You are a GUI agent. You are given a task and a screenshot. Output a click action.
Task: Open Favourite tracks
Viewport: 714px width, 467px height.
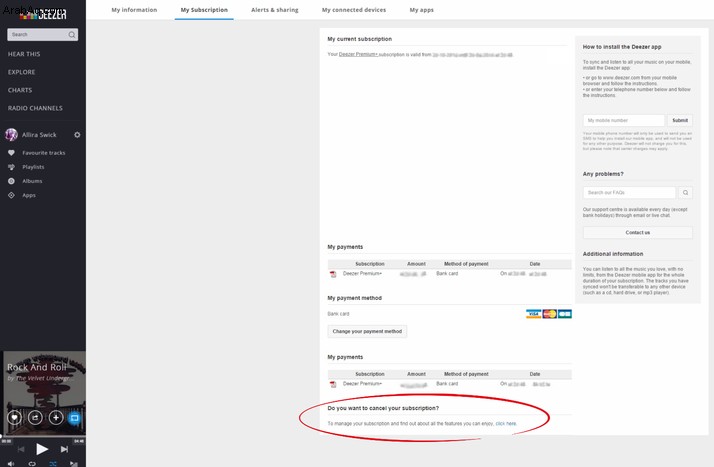point(44,153)
